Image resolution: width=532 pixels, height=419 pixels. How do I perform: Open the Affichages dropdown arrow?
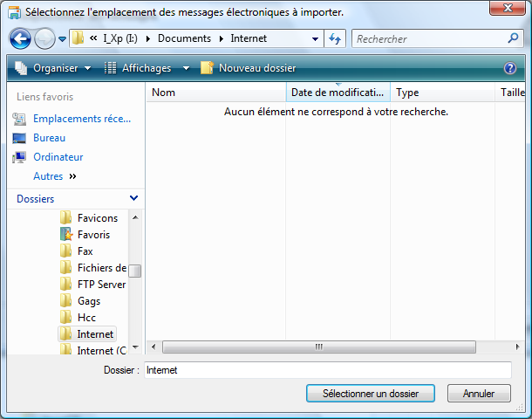click(186, 68)
